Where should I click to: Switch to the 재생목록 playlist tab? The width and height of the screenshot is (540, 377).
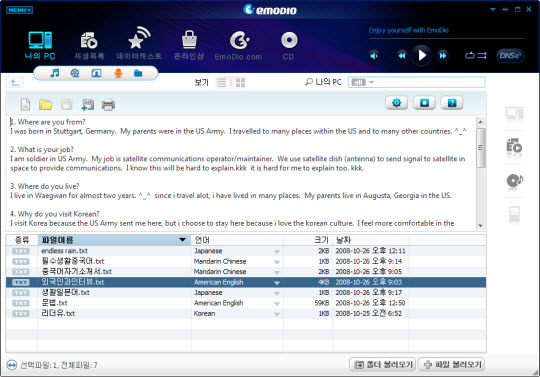[x=89, y=46]
